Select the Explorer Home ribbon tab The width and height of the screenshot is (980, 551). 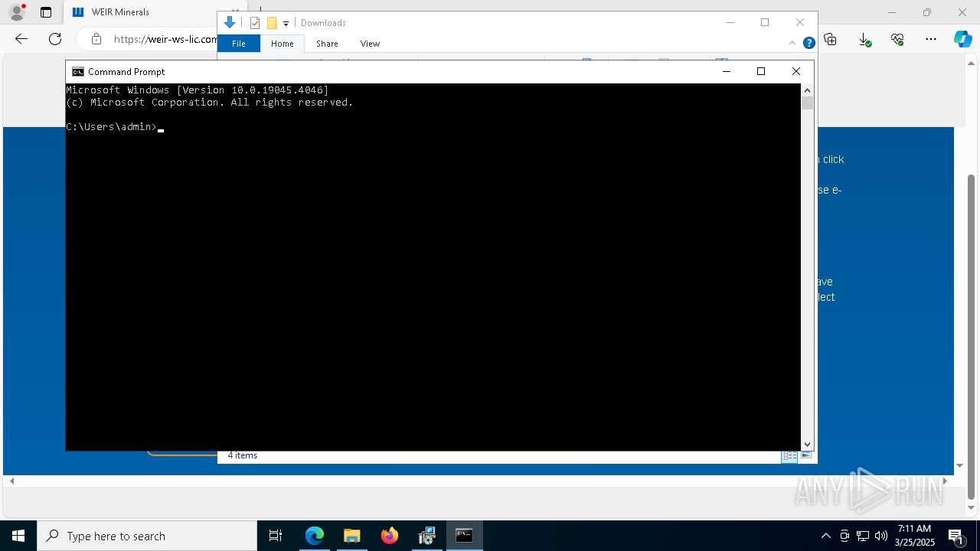click(x=283, y=44)
